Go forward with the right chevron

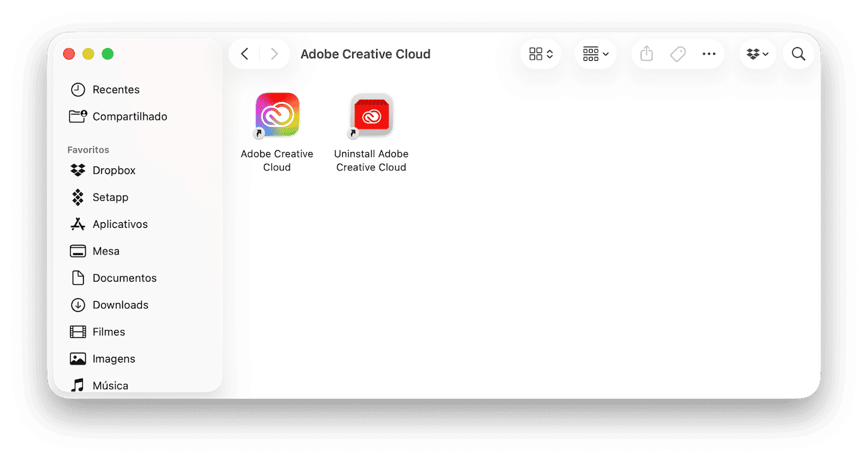click(x=275, y=54)
